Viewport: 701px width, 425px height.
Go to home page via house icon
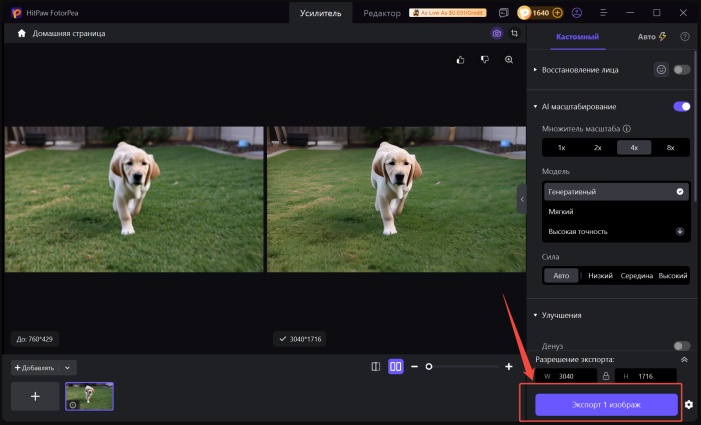click(x=21, y=34)
